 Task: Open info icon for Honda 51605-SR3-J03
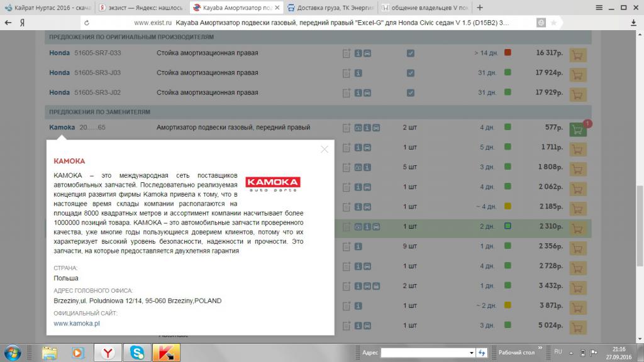coord(358,73)
